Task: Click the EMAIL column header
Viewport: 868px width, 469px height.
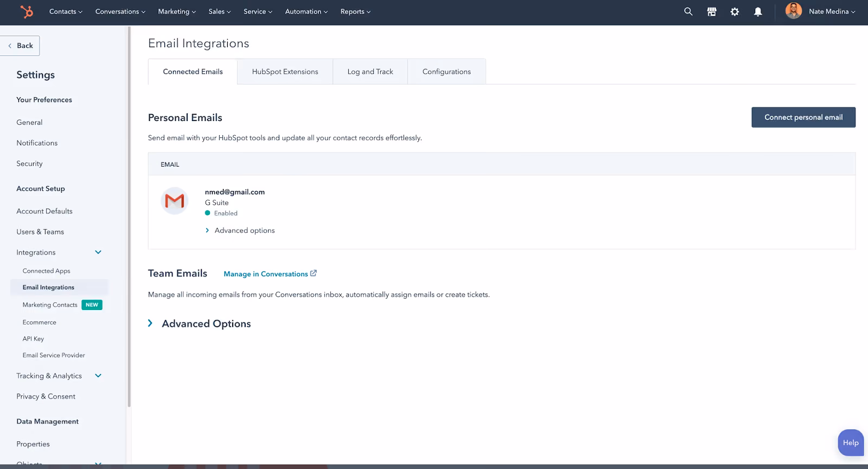Action: (170, 164)
